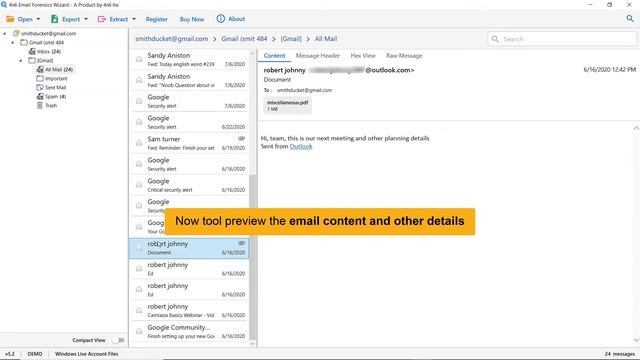Collapse the Gmail (smit 484 tree node
640x360 pixels.
coord(13,42)
